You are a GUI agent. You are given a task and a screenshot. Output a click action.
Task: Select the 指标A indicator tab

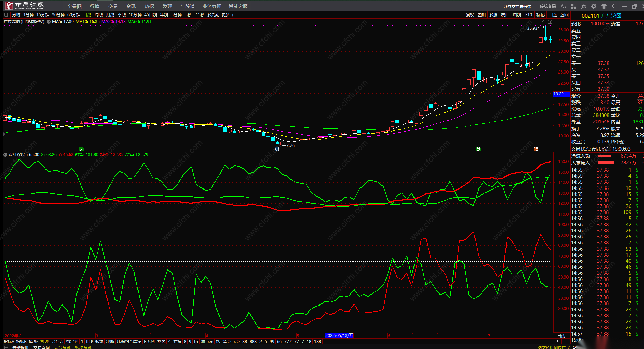(x=9, y=342)
